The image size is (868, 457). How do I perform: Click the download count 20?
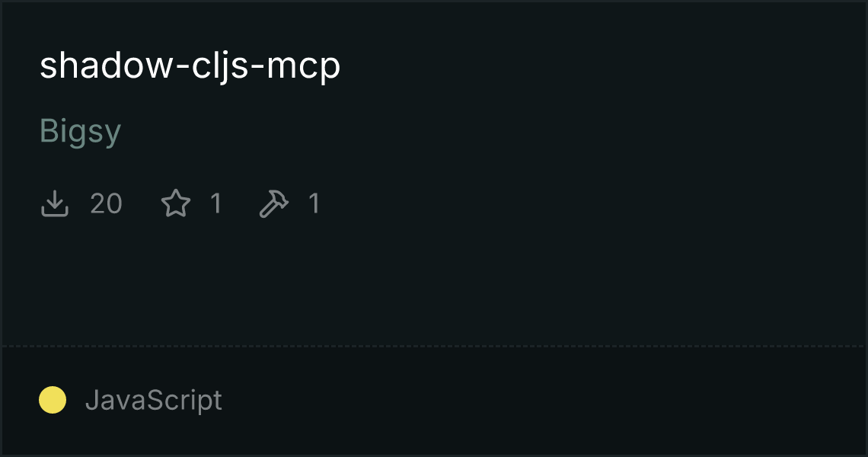coord(107,203)
